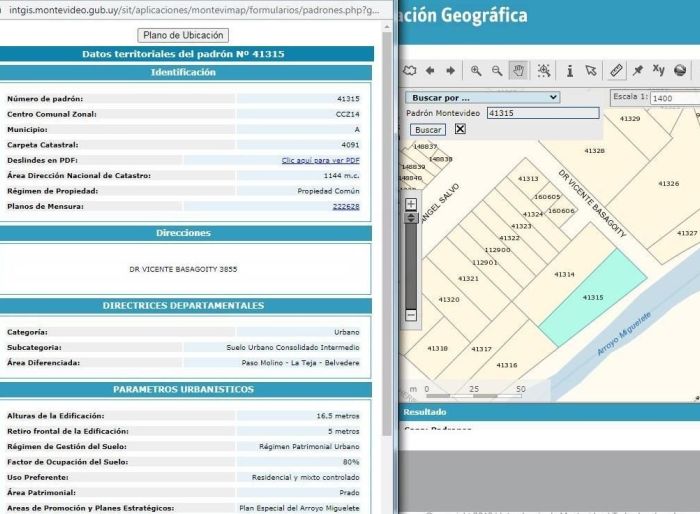Pick the arrow selection tool

coord(591,71)
